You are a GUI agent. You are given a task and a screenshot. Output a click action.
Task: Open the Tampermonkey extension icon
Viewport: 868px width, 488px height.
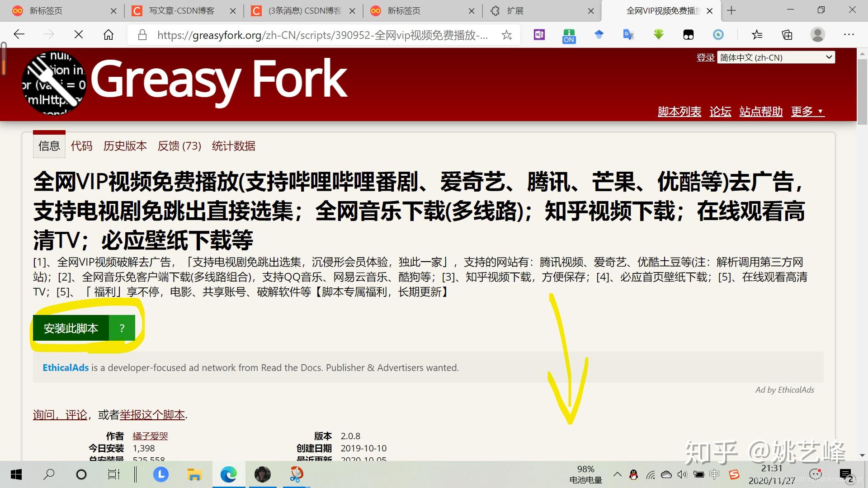[x=689, y=35]
